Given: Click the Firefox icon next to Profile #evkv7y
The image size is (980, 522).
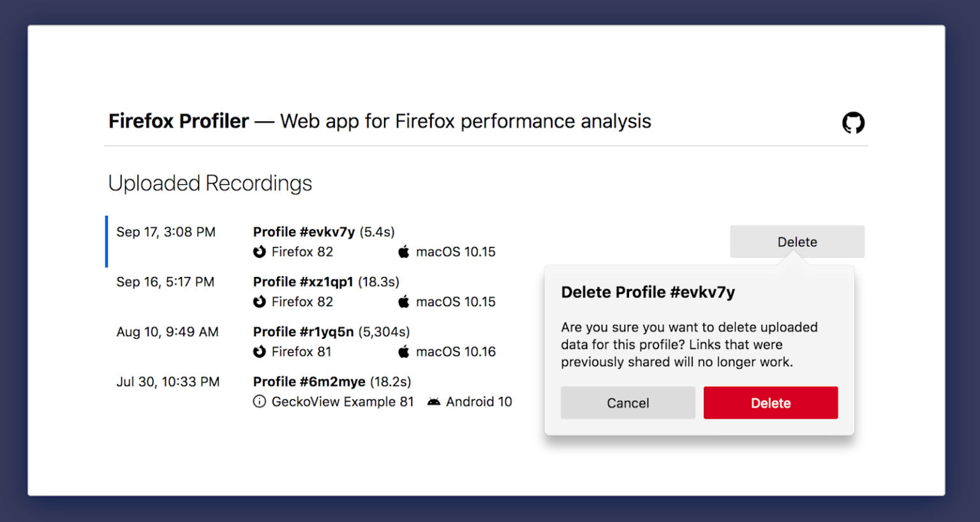Looking at the screenshot, I should [x=259, y=251].
